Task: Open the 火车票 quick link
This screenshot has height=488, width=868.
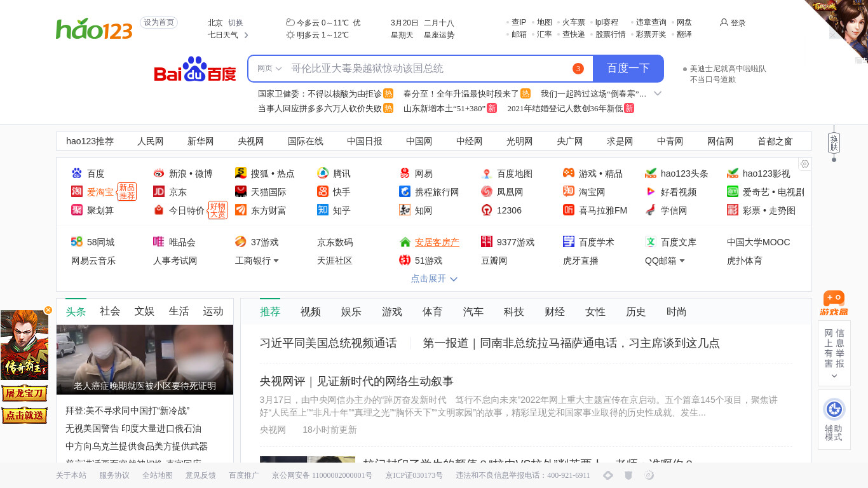Action: tap(574, 22)
